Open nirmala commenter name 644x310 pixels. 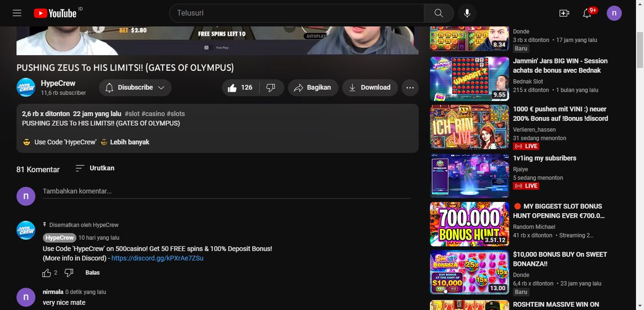53,292
